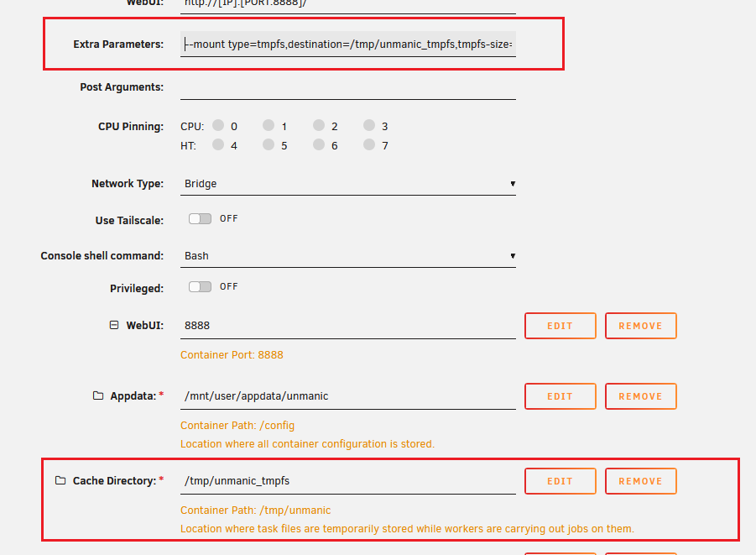The image size is (756, 555).
Task: Toggle the Use Tailscale switch
Action: 200,219
